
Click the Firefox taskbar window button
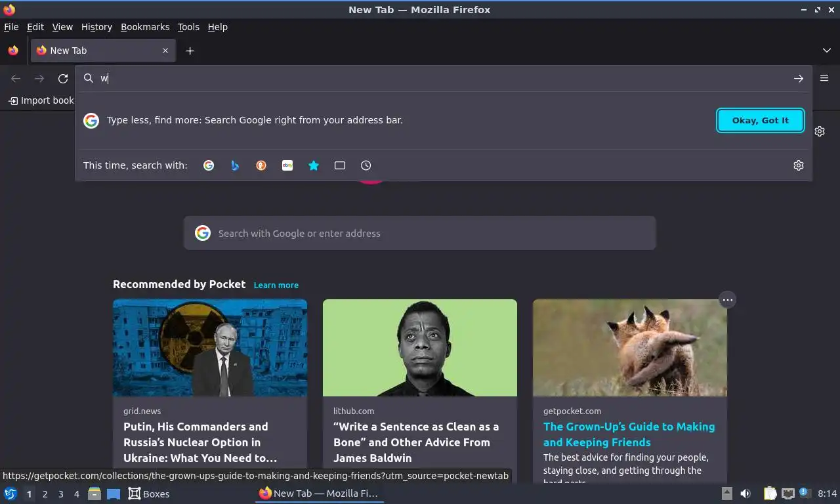click(319, 493)
